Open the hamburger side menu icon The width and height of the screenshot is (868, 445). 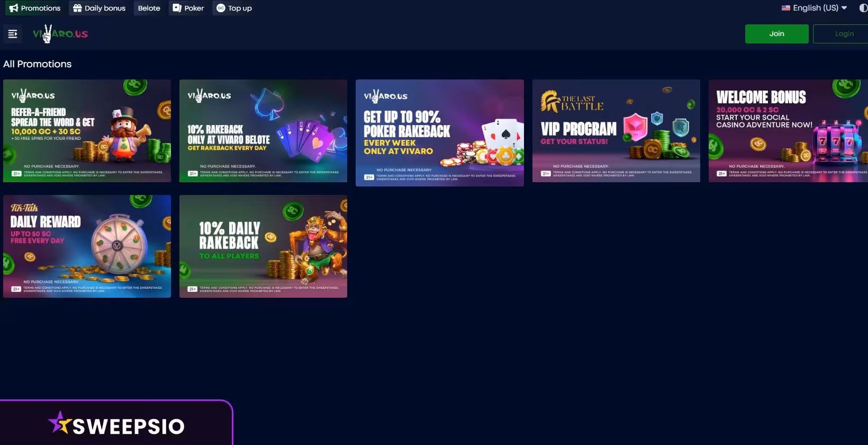click(13, 34)
